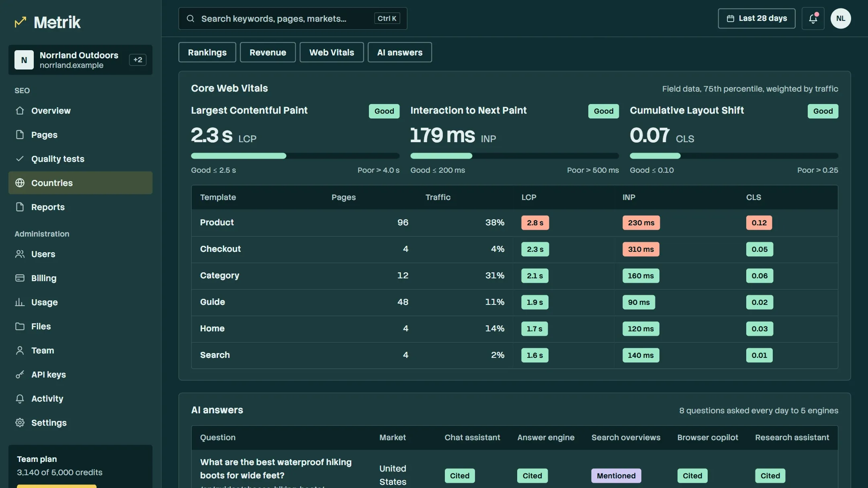Select the Guide template row name
868x488 pixels.
(212, 302)
